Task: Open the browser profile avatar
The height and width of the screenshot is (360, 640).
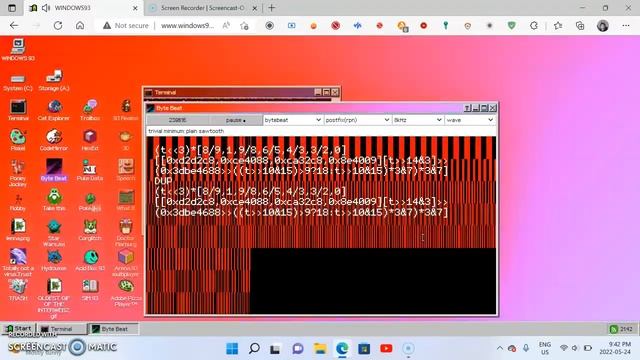Action: [x=602, y=25]
